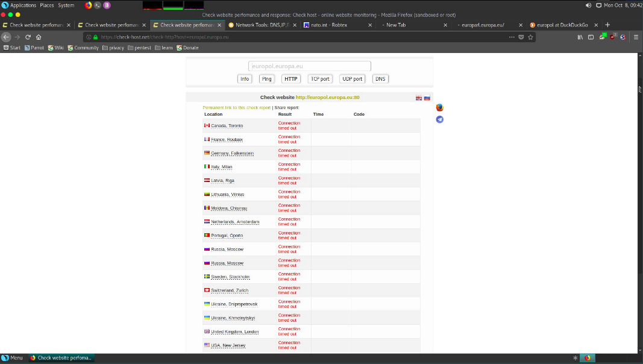Click the Firefox icon in bottom panel tray

point(588,358)
